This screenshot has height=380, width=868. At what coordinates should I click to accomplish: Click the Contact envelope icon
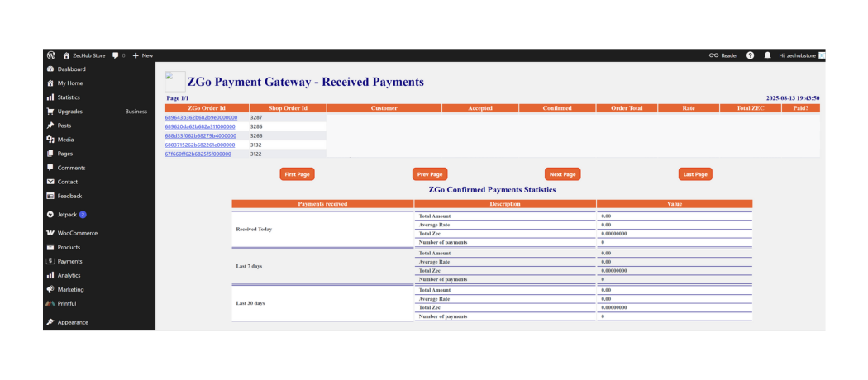(50, 182)
